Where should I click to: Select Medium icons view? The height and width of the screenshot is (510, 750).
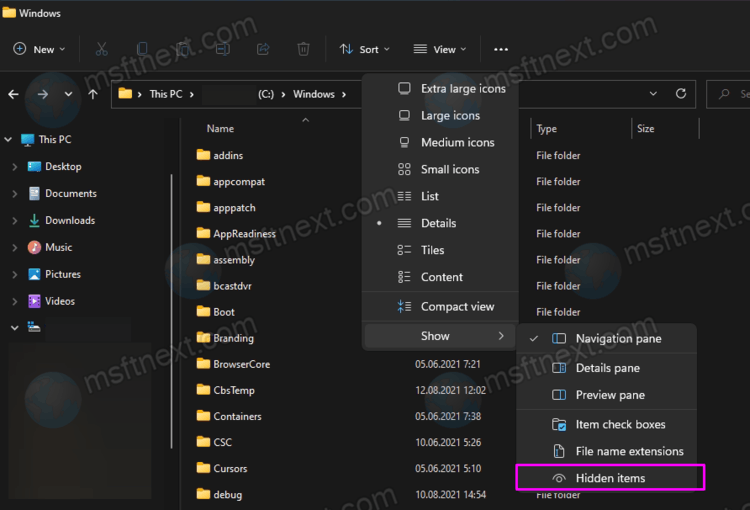coord(440,142)
